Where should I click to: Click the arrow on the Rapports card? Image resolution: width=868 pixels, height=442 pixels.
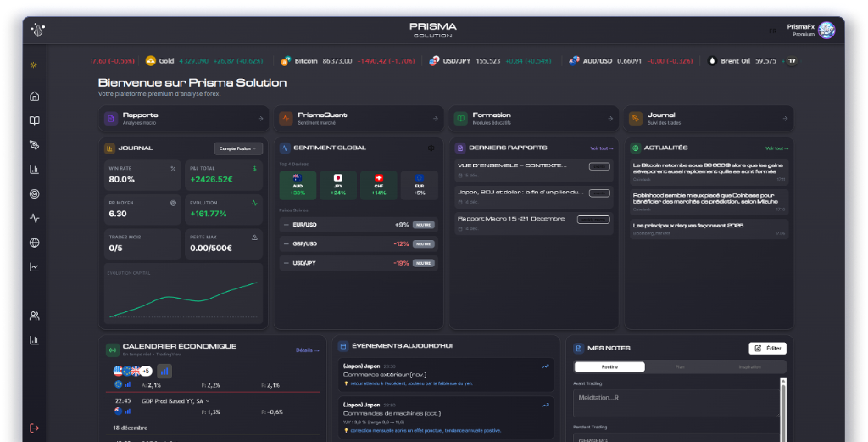[x=260, y=119]
